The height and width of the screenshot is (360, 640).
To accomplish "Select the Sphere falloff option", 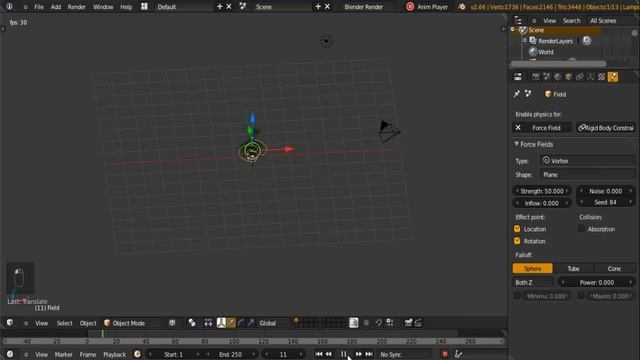I will tap(533, 269).
